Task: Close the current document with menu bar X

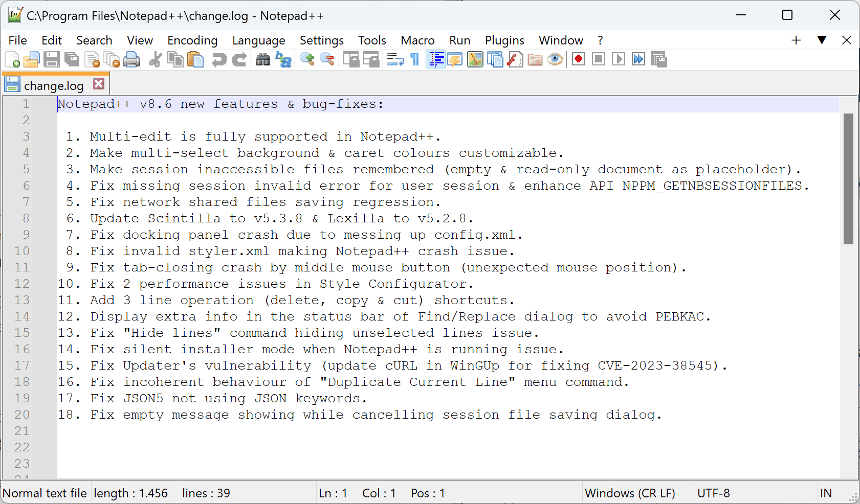Action: point(847,40)
